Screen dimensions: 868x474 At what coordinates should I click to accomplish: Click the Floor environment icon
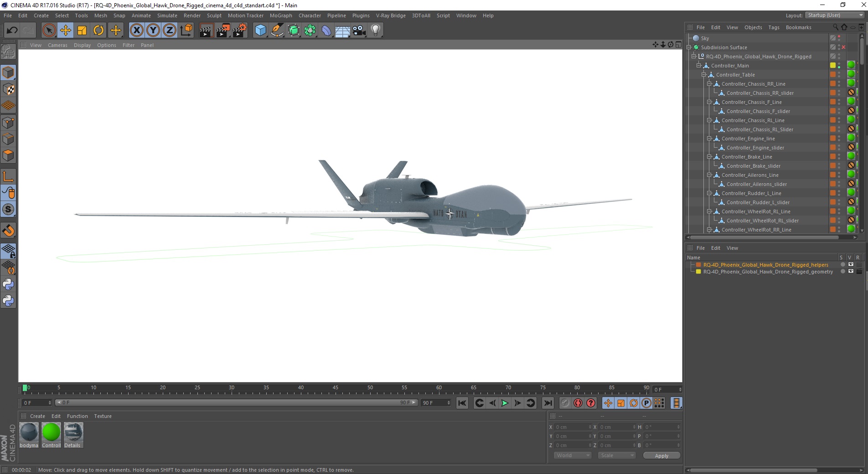[x=343, y=31]
